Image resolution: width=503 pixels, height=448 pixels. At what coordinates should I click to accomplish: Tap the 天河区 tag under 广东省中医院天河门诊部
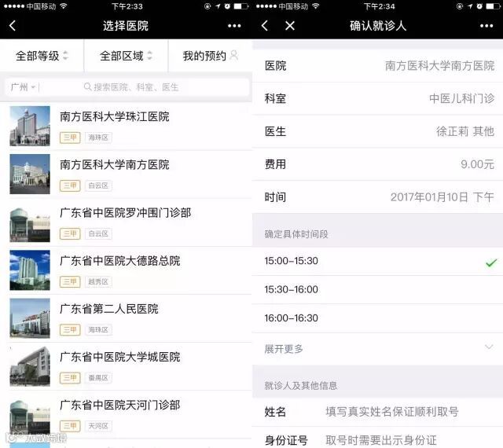pyautogui.click(x=98, y=426)
